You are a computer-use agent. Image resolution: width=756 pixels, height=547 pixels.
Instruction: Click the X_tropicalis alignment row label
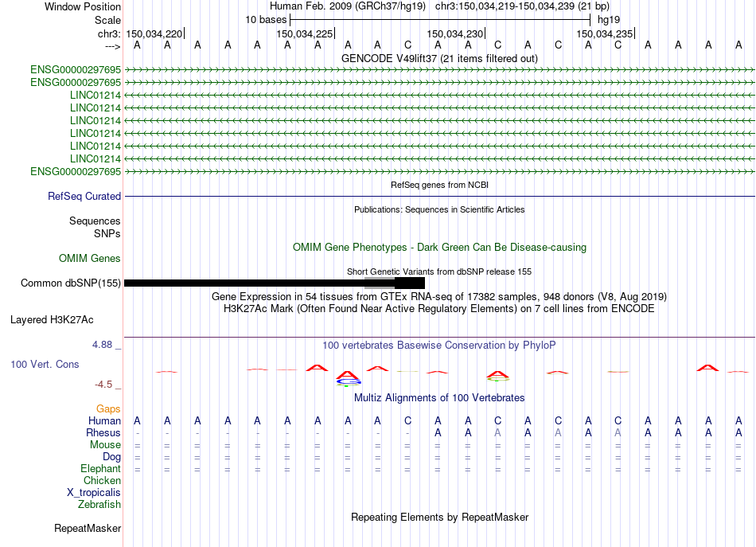point(94,493)
